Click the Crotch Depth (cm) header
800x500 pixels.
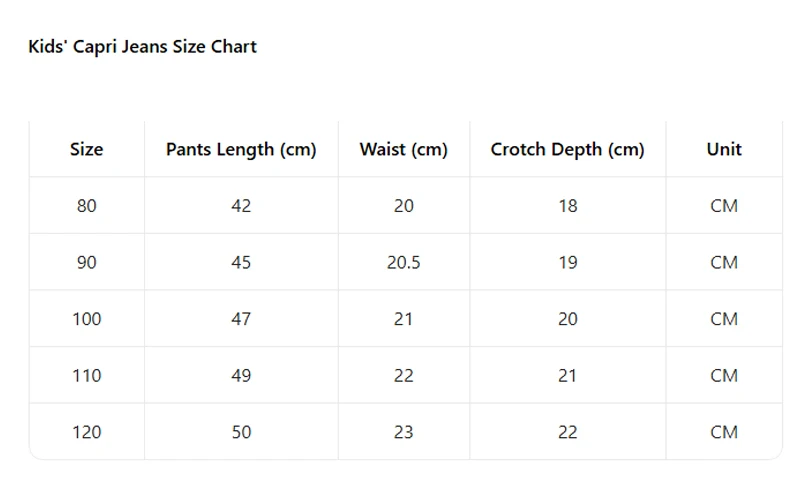click(x=567, y=149)
